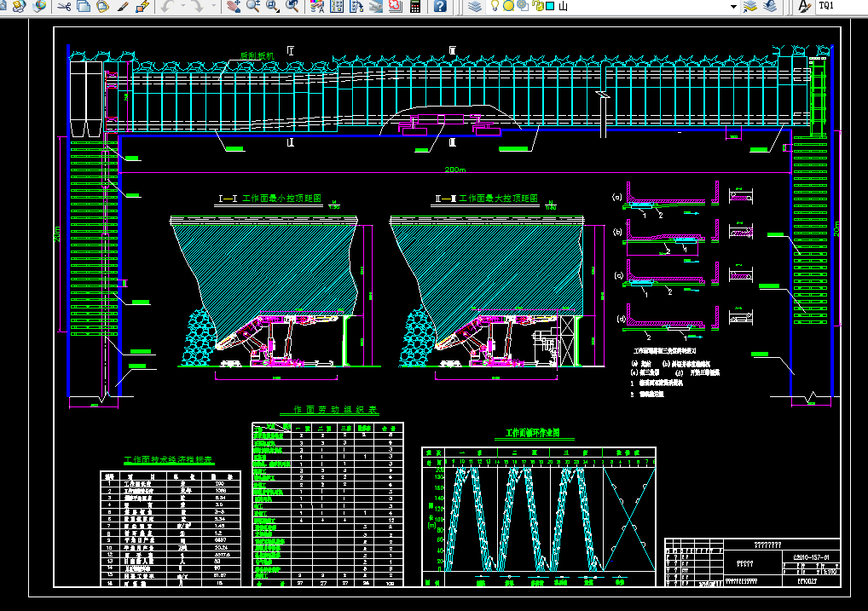Click the cyan layer color swatch
This screenshot has height=611, width=868.
point(550,6)
